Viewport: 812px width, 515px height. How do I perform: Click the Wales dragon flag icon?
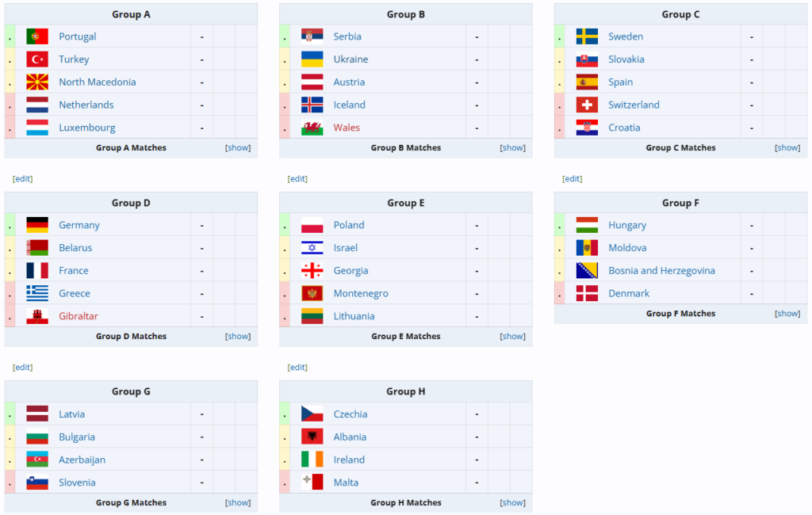[312, 128]
